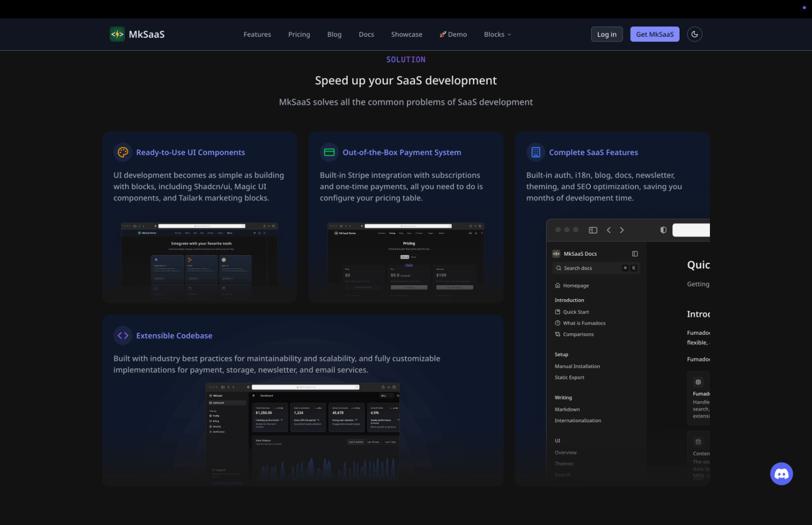Click the What is Fumadocs question icon
The image size is (812, 525).
(558, 323)
